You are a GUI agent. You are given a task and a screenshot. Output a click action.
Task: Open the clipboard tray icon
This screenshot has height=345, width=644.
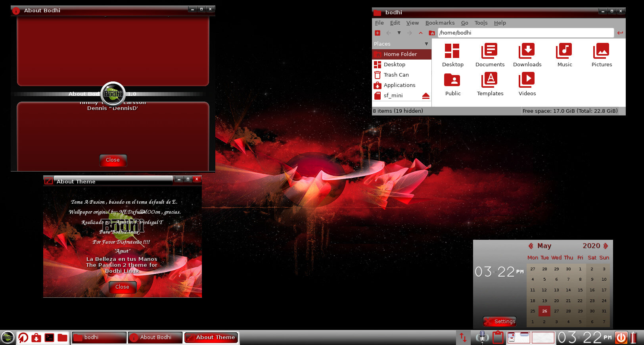pyautogui.click(x=498, y=337)
